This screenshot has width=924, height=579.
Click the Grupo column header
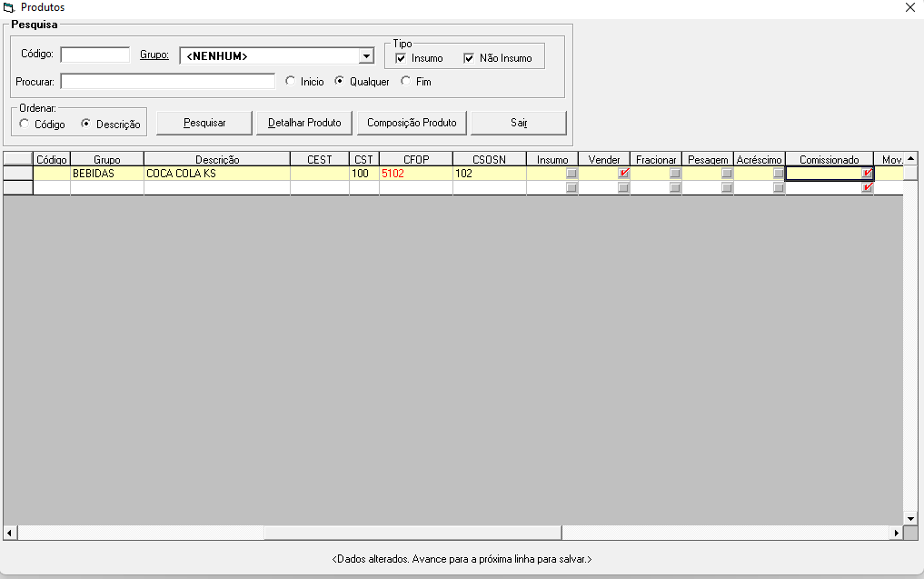click(x=106, y=159)
